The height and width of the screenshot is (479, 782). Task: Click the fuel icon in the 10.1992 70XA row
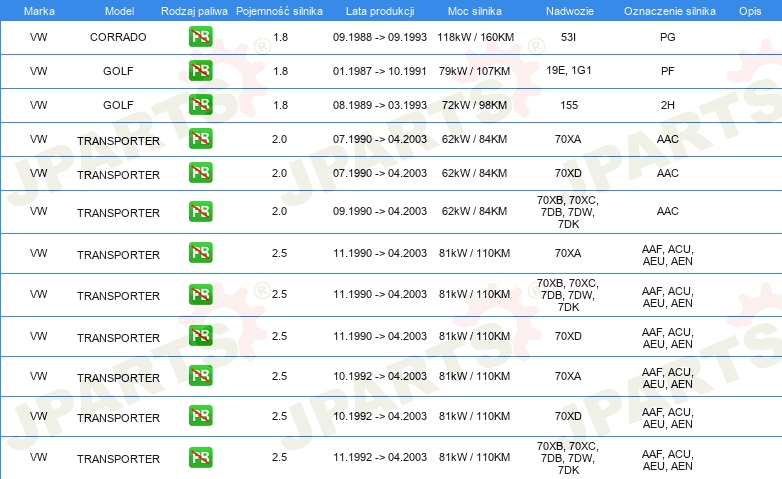[x=200, y=376]
